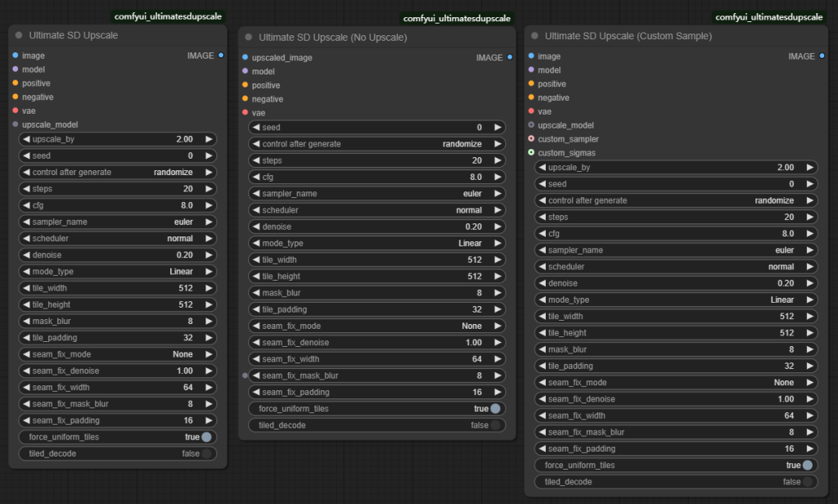
Task: Click the negative input socket on Custom Sample node
Action: 530,97
